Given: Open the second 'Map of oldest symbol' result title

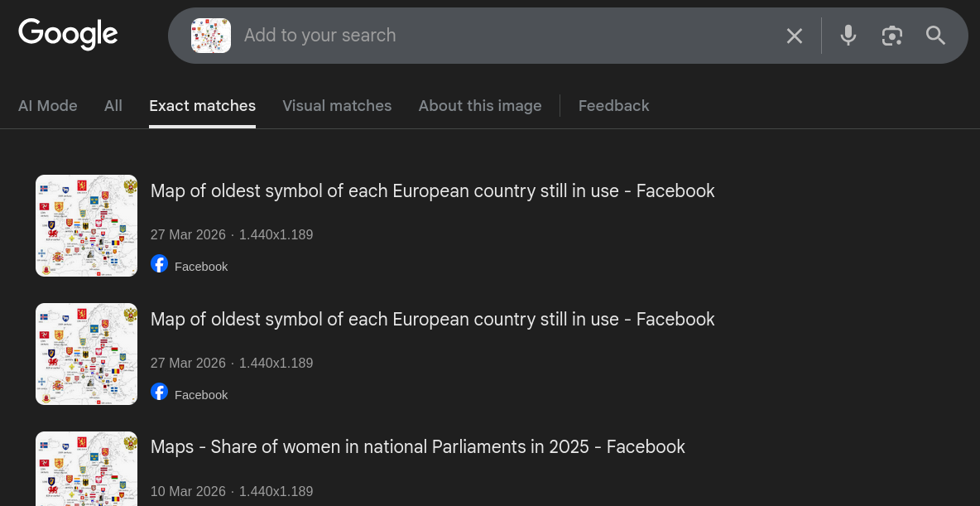Looking at the screenshot, I should coord(432,320).
